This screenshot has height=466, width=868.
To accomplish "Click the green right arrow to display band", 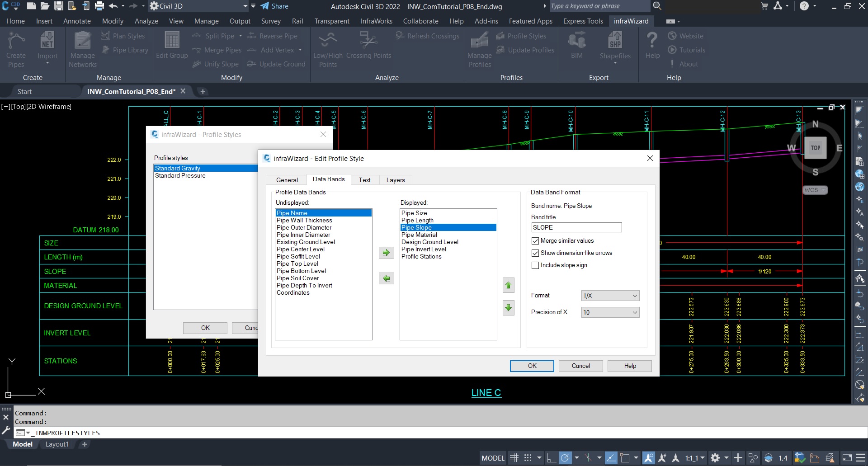I will [386, 253].
